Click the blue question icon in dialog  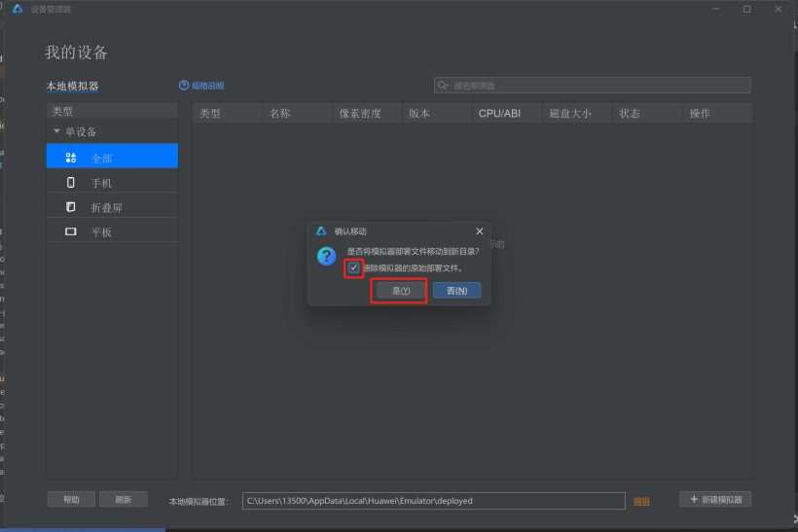click(327, 256)
